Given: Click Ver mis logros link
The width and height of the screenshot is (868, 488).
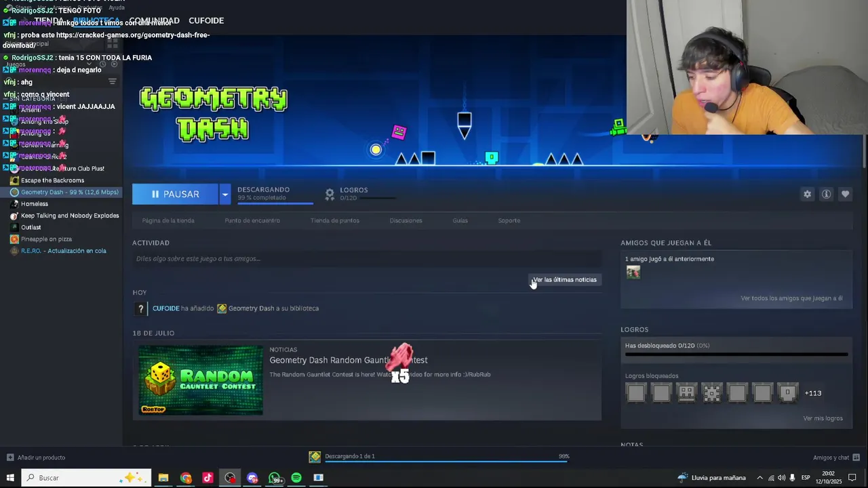Looking at the screenshot, I should (823, 418).
